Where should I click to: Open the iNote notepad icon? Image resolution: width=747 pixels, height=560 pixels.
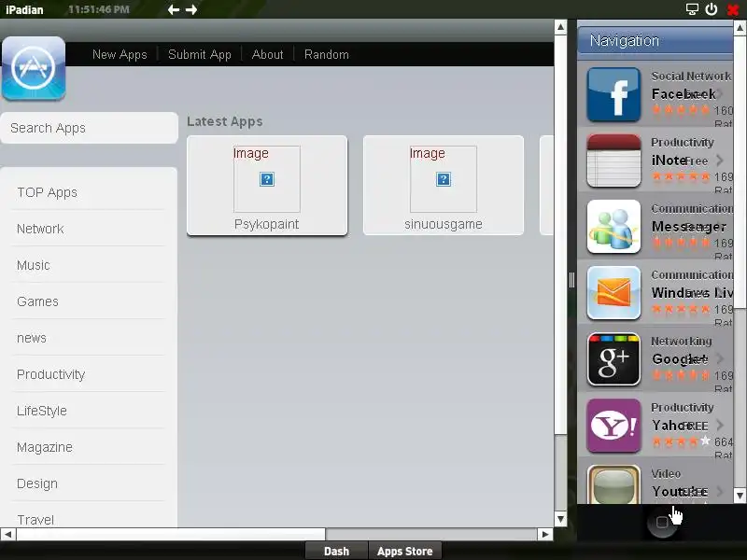613,161
